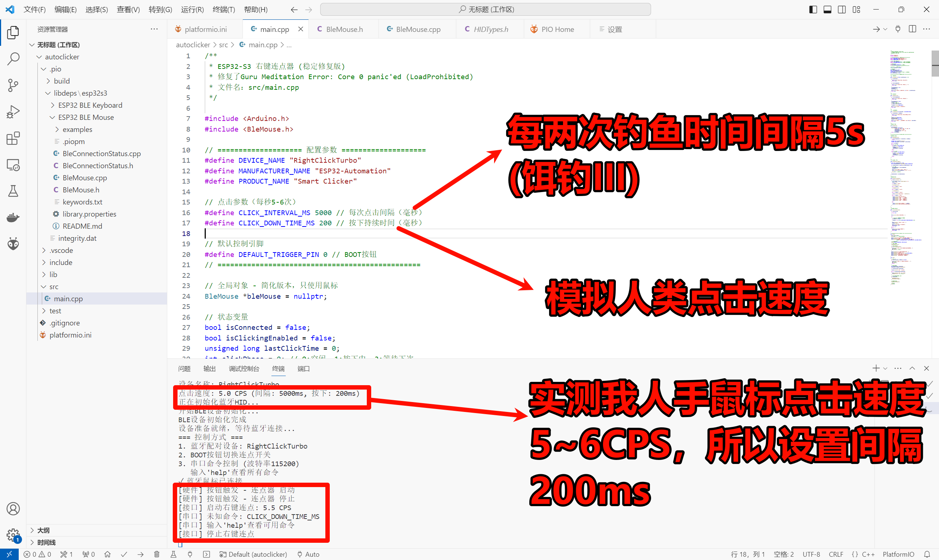Open the Docker view in activity bar

13,218
